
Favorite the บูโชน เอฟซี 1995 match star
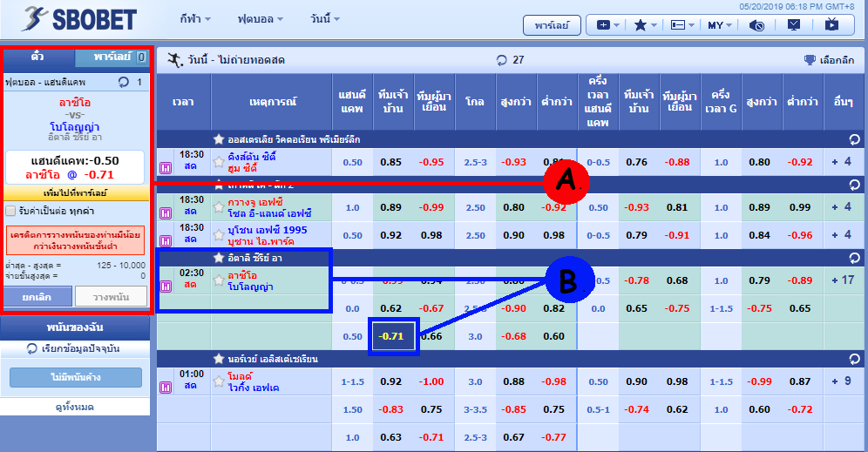(219, 235)
